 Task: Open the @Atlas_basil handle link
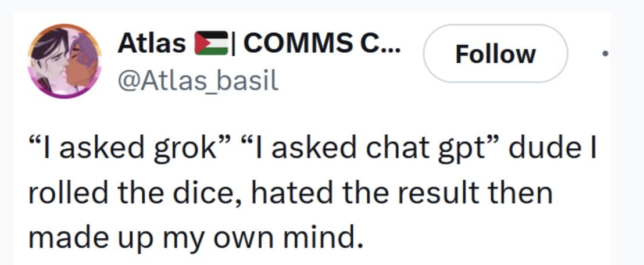coord(198,80)
